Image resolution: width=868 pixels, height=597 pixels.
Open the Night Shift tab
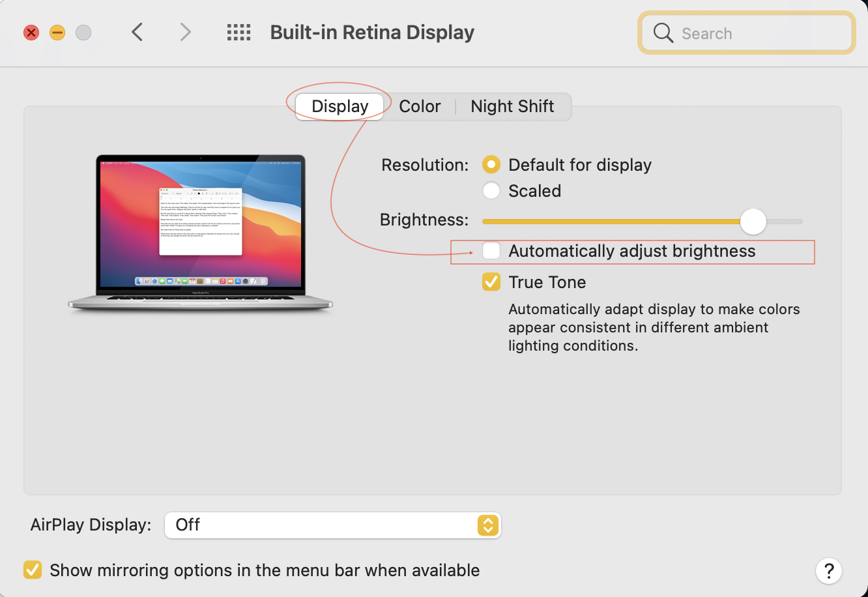coord(512,106)
